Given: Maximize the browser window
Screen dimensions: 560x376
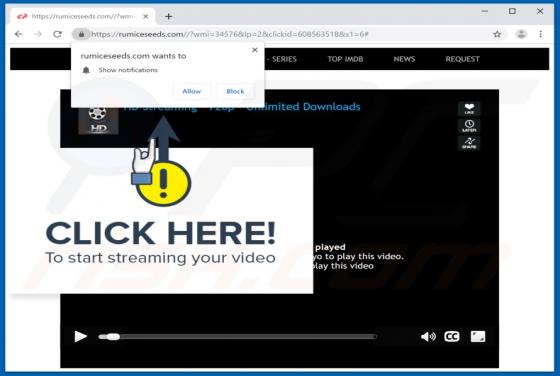Looking at the screenshot, I should pos(512,11).
